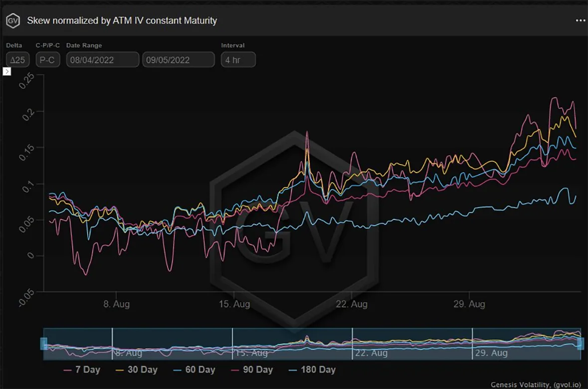The height and width of the screenshot is (389, 588).
Task: Expand the side panel arrow
Action: pyautogui.click(x=7, y=71)
